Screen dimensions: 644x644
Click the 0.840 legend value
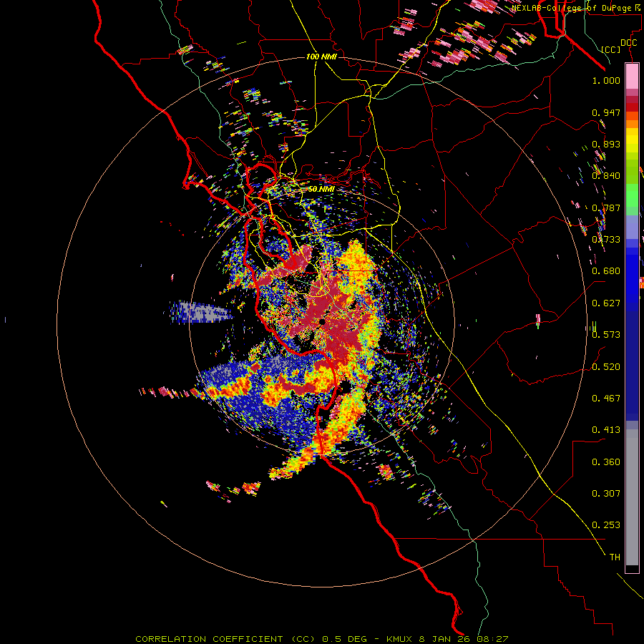(x=606, y=176)
